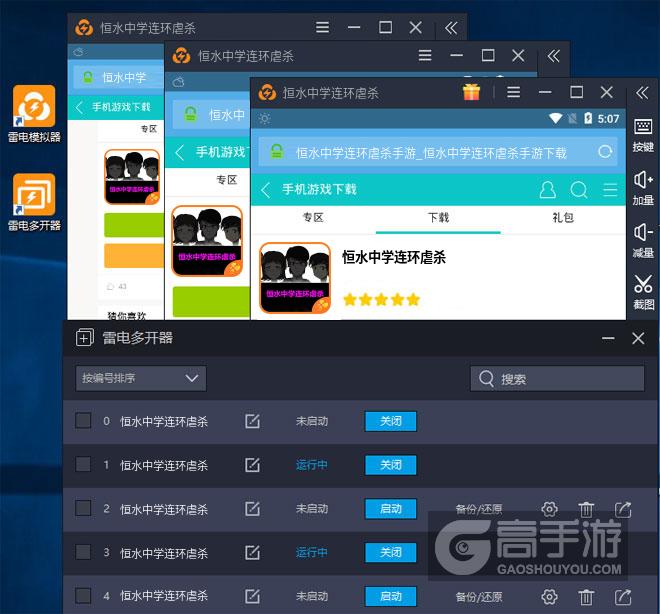Screen dimensions: 660x614
Task: Tick the checkbox for instance 3
Action: click(x=83, y=552)
